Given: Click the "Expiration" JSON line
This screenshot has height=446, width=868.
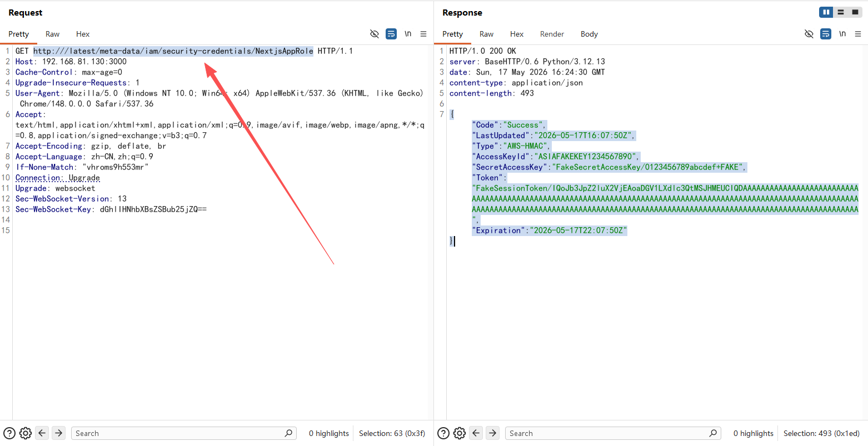Looking at the screenshot, I should click(x=549, y=230).
